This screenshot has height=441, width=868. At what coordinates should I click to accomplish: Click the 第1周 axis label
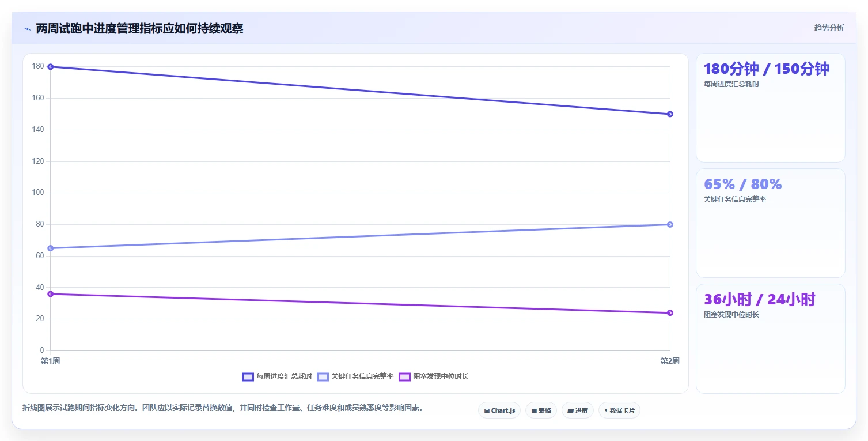[51, 361]
